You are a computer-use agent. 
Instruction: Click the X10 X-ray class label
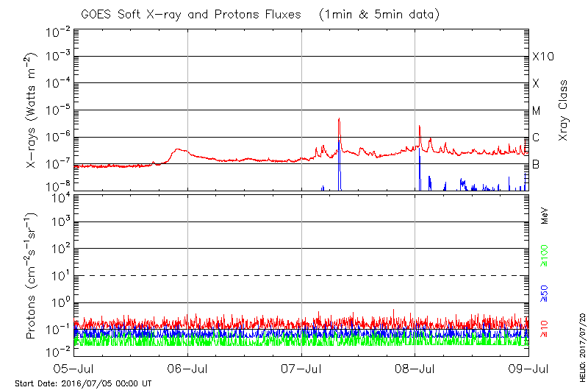click(542, 57)
